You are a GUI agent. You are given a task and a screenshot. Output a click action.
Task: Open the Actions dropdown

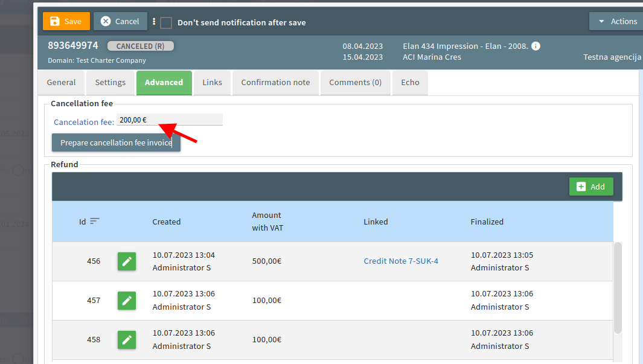point(616,21)
